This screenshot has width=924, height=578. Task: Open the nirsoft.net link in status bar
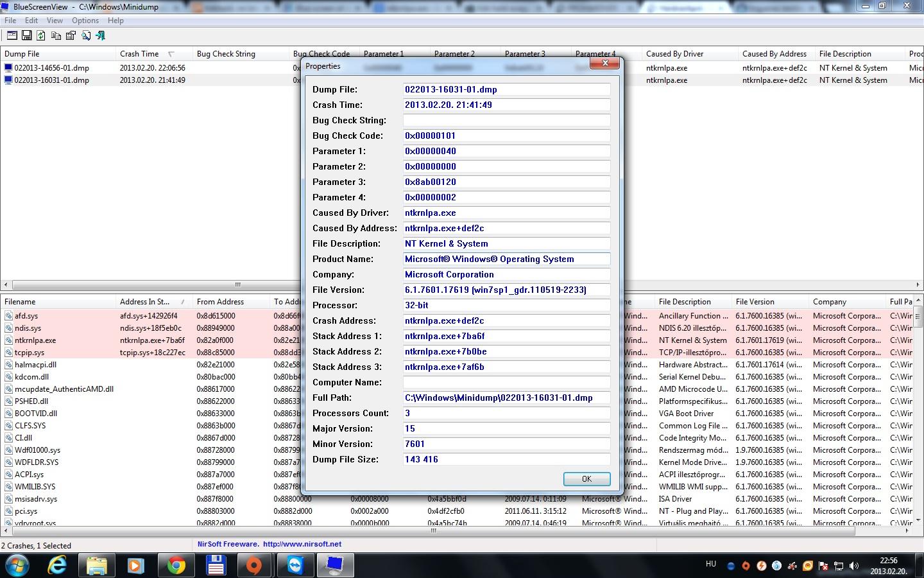pyautogui.click(x=302, y=544)
